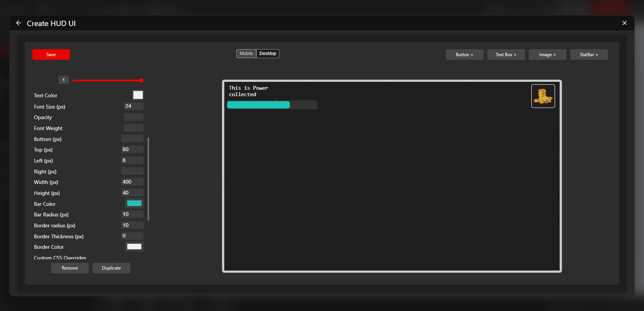Add a new Button element

(x=464, y=55)
